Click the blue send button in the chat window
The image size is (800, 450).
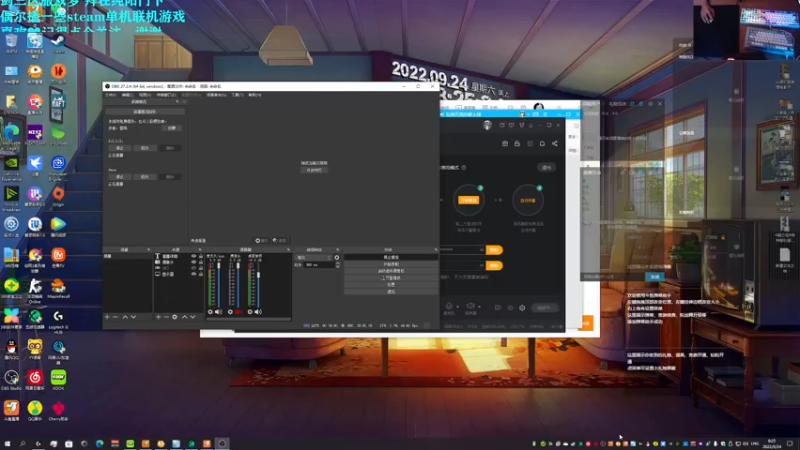655,276
